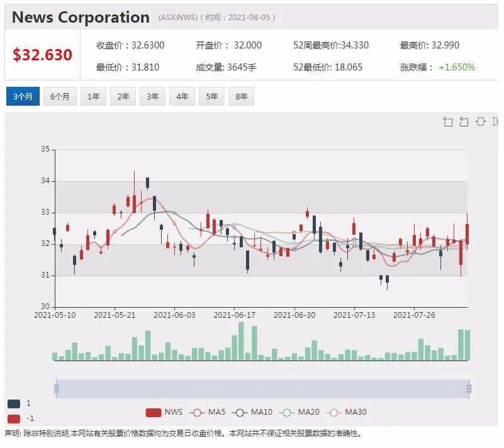Click the 2021-07-13 x-axis date label
504x448 pixels.
(x=354, y=315)
